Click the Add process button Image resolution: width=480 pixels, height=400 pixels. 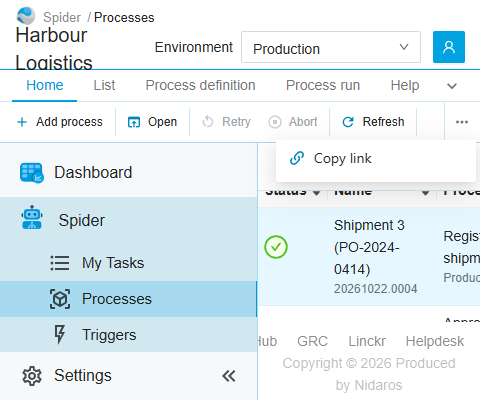pos(60,122)
